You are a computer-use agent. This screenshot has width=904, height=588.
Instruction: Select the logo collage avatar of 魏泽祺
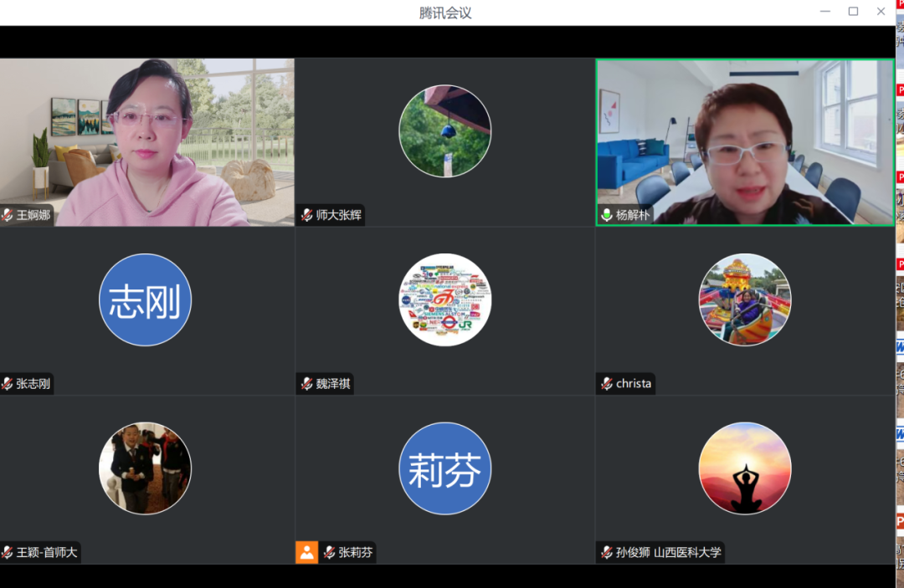[x=444, y=299]
